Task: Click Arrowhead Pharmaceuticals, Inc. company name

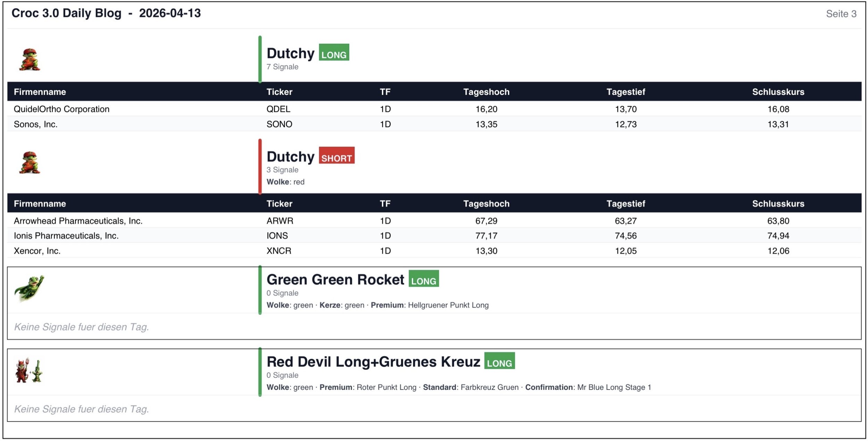Action: (x=78, y=221)
